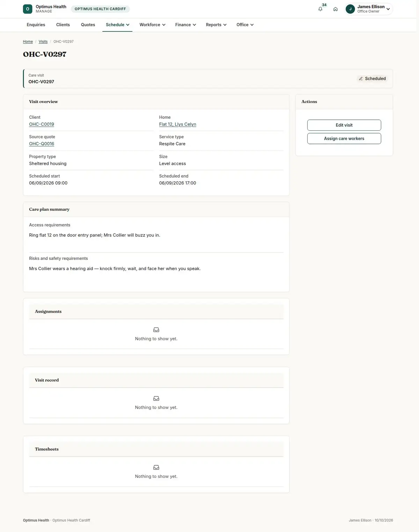Click the Timesheets section heading

tap(47, 449)
